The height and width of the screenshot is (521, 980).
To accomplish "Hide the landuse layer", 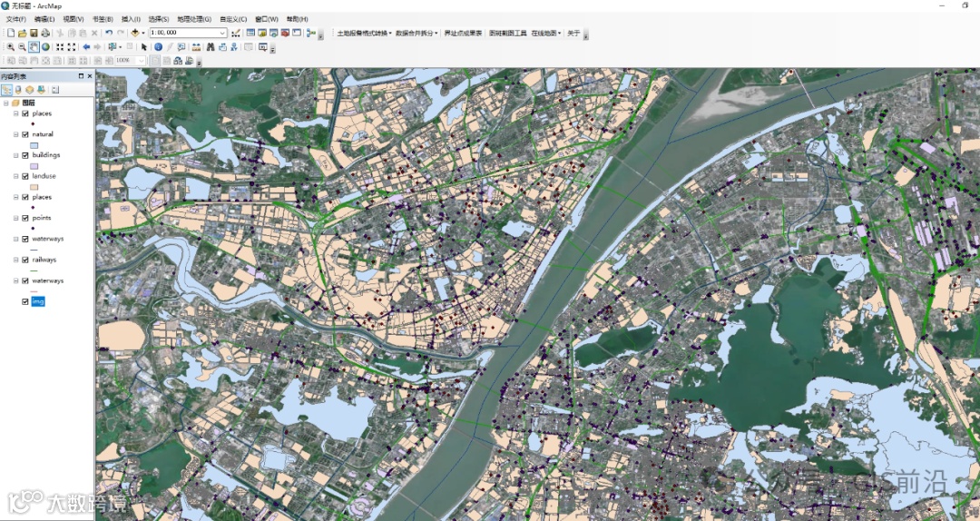I will click(25, 176).
